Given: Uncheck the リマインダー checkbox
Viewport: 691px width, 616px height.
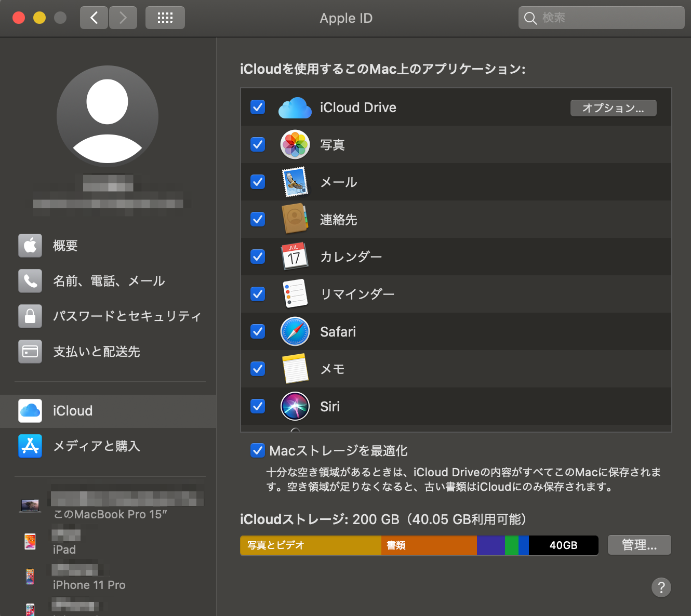Looking at the screenshot, I should pyautogui.click(x=258, y=294).
